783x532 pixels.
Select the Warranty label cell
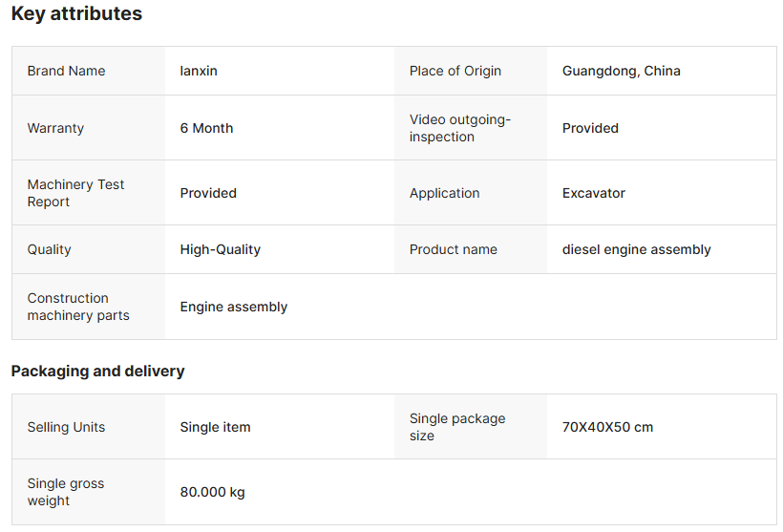(55, 128)
